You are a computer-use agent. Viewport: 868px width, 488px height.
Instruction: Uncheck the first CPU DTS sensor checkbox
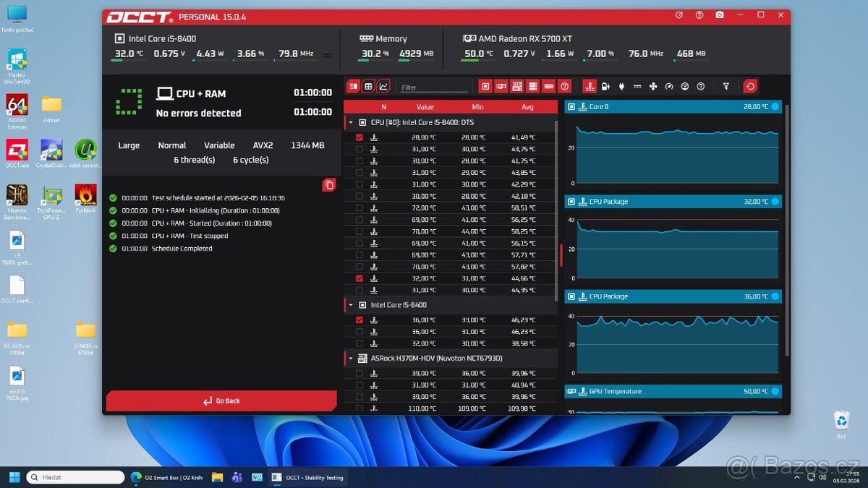359,137
